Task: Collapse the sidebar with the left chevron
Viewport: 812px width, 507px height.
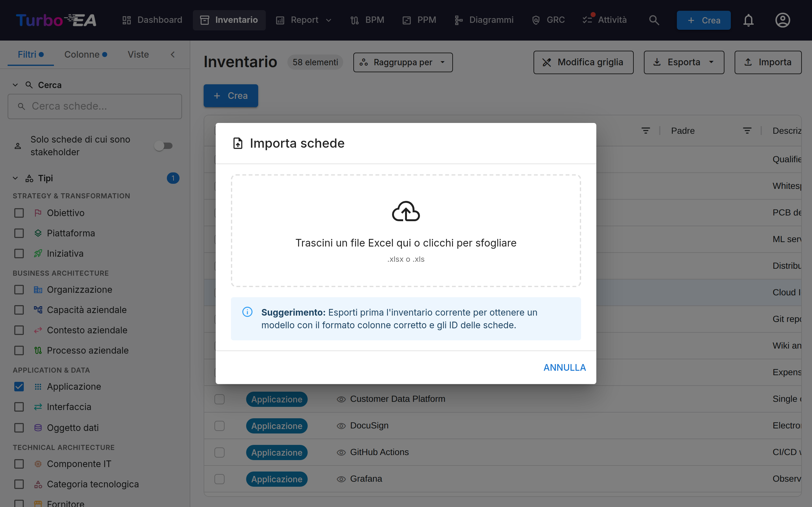Action: (x=173, y=54)
